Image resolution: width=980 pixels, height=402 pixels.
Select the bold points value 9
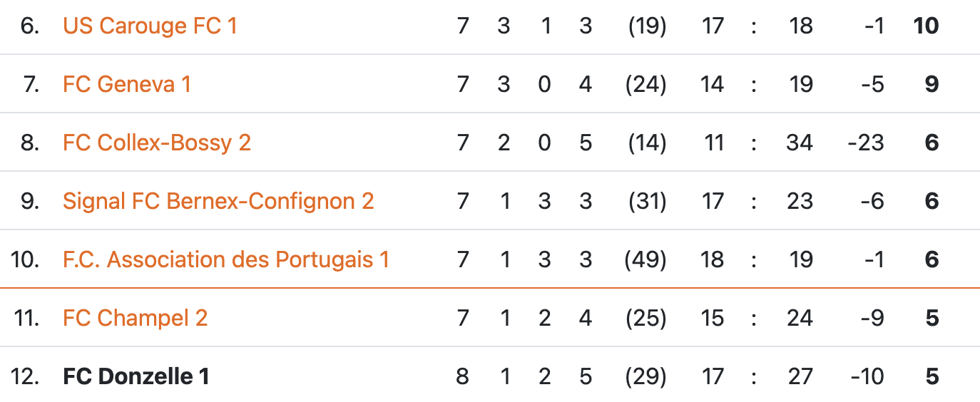(x=931, y=85)
